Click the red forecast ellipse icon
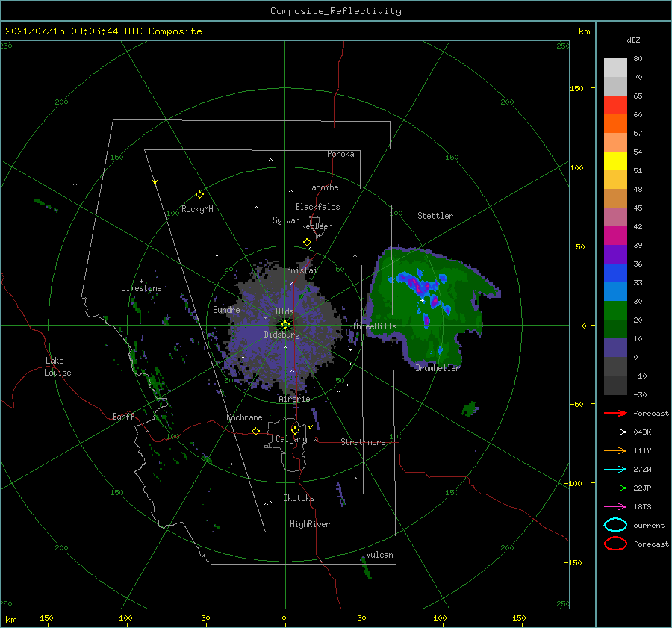Image resolution: width=672 pixels, height=628 pixels. click(615, 544)
